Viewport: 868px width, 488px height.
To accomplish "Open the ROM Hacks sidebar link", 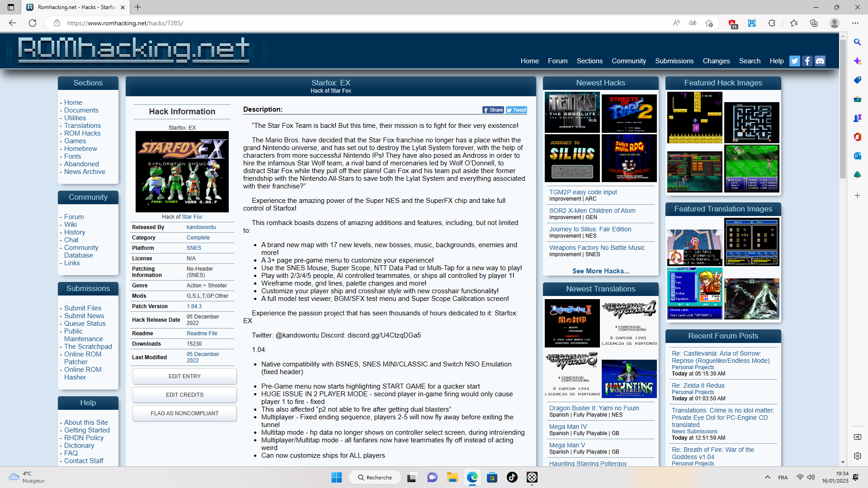I will click(82, 133).
